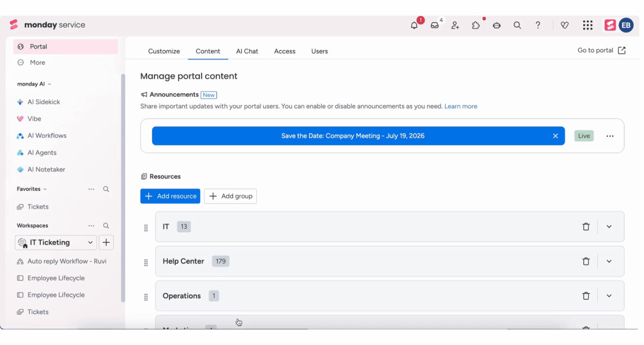The image size is (644, 345).
Task: Grab the IT group drag handle
Action: (146, 228)
